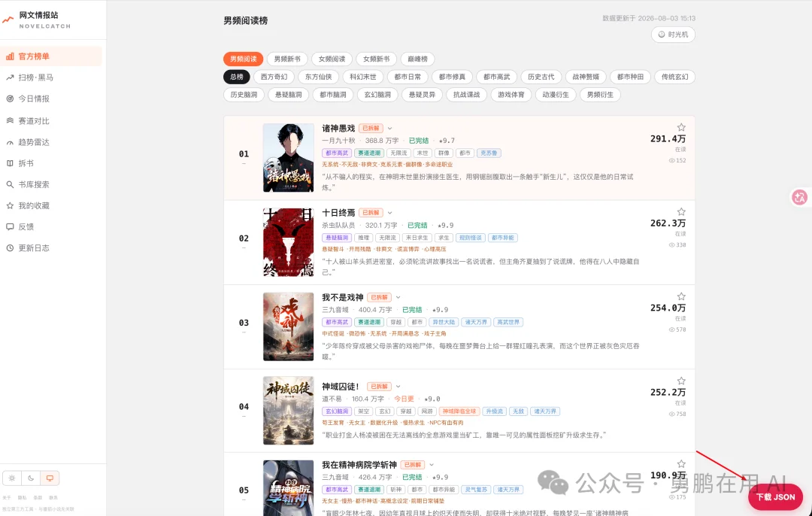Favorite 我在精神病院学斩神 with its star
This screenshot has width=812, height=516.
(681, 463)
